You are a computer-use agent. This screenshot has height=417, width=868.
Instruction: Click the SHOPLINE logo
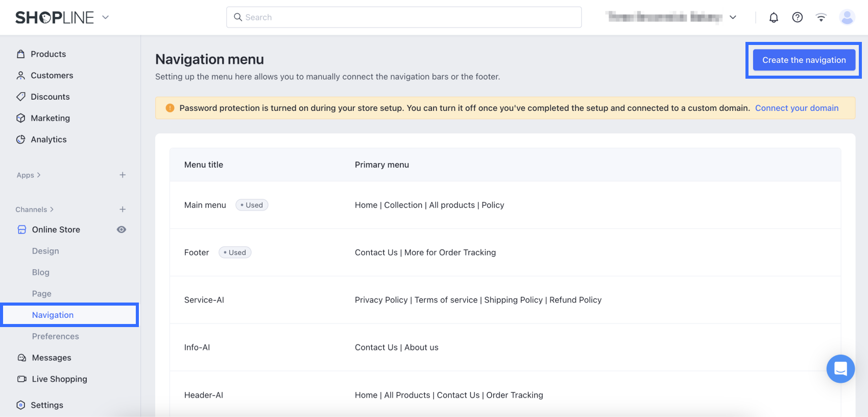tap(55, 17)
